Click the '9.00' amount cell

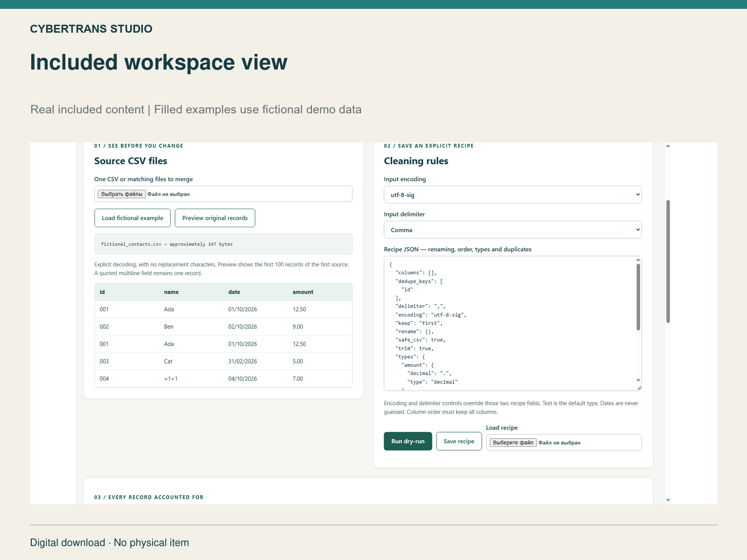pyautogui.click(x=298, y=327)
